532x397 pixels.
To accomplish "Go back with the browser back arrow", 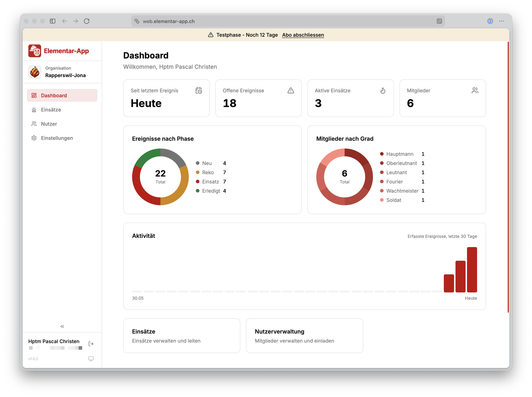I will pos(65,21).
